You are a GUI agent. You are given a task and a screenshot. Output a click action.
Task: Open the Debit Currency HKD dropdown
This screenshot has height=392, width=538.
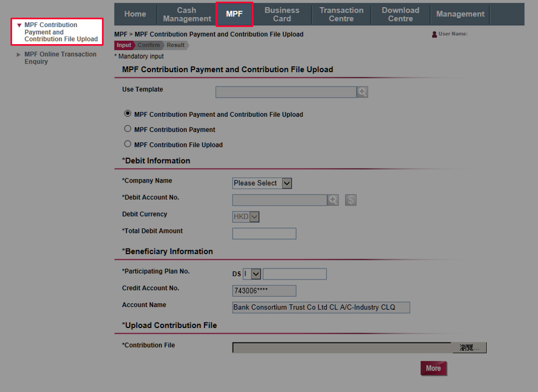pos(246,217)
